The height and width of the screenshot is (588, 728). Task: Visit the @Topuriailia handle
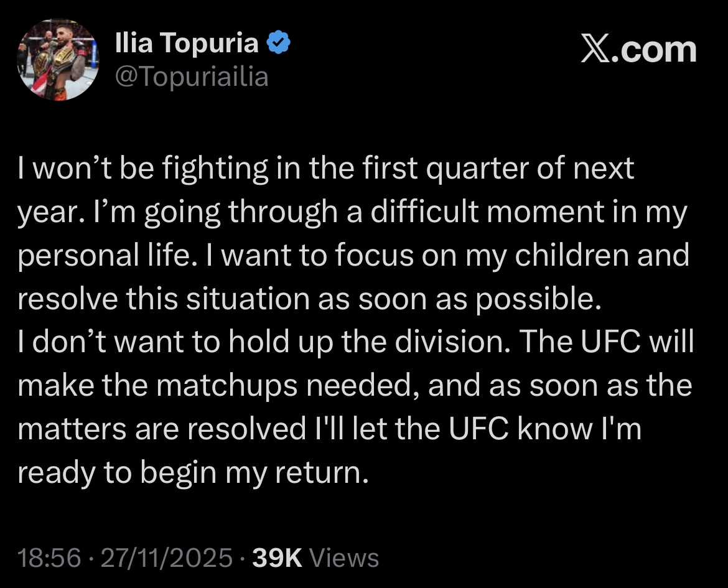(x=191, y=77)
